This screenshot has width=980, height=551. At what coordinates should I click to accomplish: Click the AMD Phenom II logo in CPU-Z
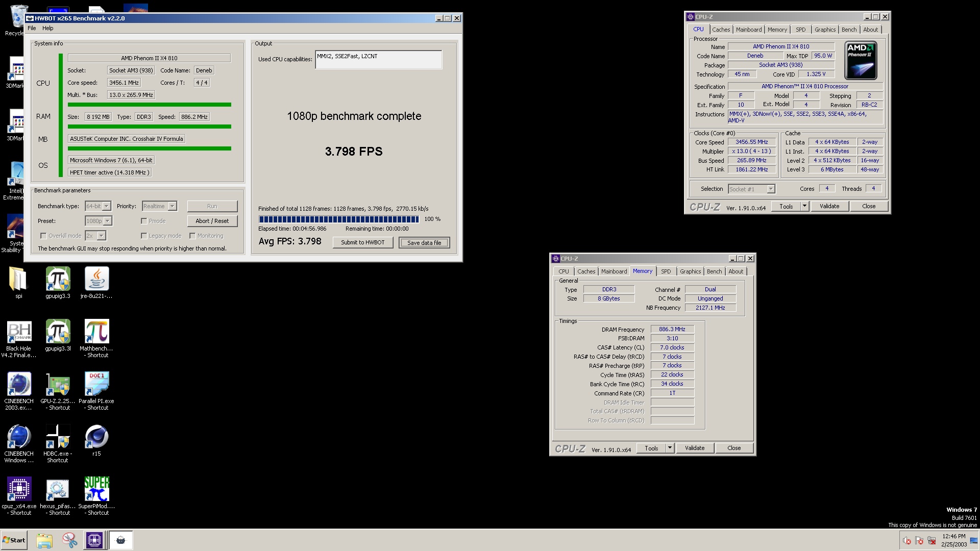click(x=861, y=61)
